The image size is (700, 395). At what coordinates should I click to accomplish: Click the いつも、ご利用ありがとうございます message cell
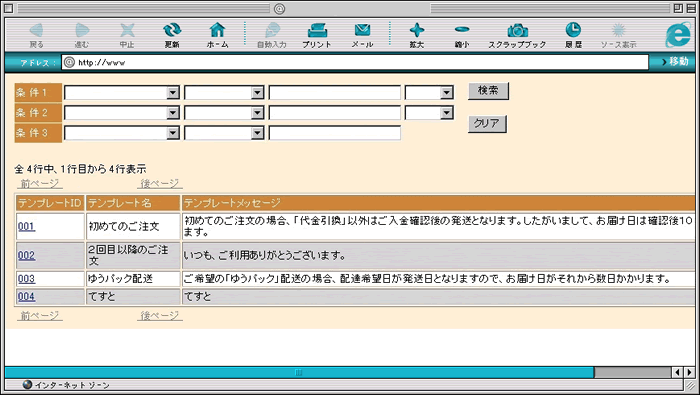pyautogui.click(x=438, y=255)
